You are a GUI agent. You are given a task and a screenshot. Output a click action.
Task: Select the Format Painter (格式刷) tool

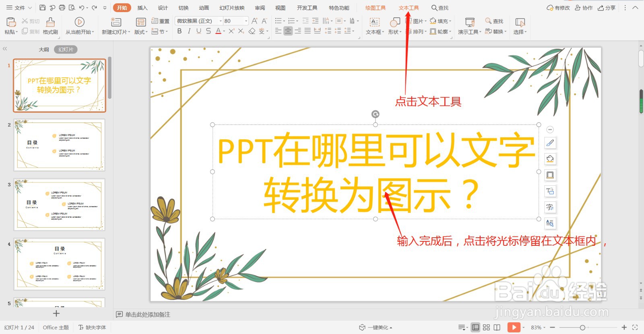pos(50,26)
